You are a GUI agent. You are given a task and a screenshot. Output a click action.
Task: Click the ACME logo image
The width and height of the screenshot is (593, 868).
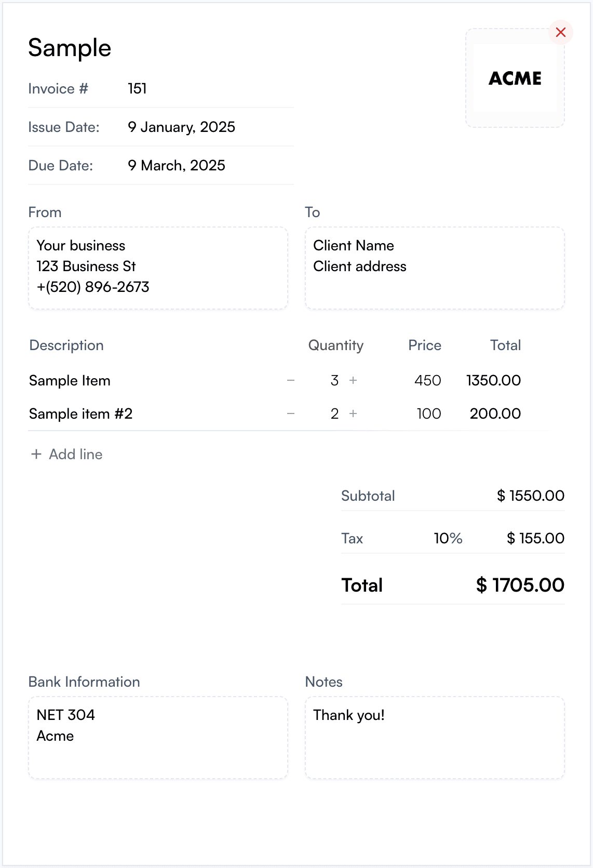point(515,78)
